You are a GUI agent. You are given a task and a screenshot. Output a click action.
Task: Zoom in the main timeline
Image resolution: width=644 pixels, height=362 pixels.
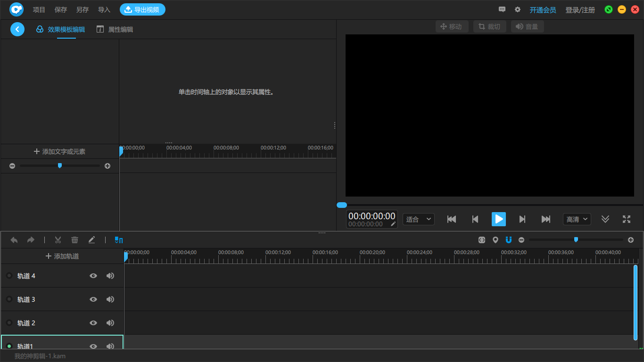pos(631,240)
